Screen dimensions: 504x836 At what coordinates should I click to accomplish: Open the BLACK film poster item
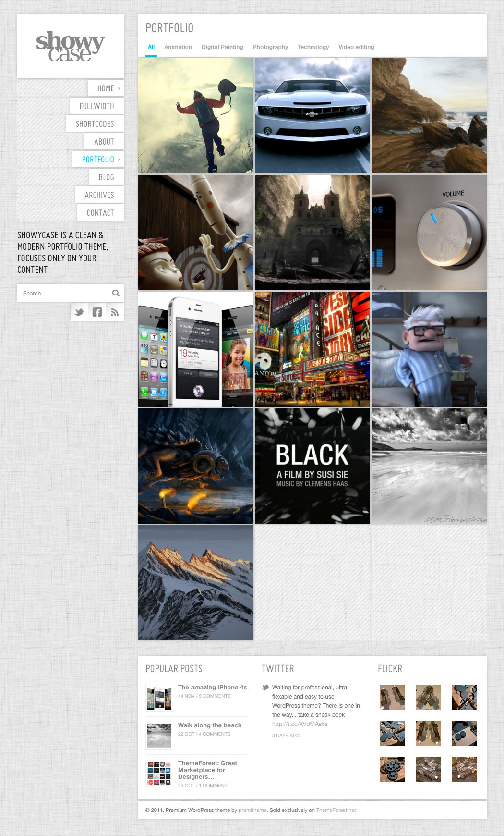pyautogui.click(x=312, y=466)
